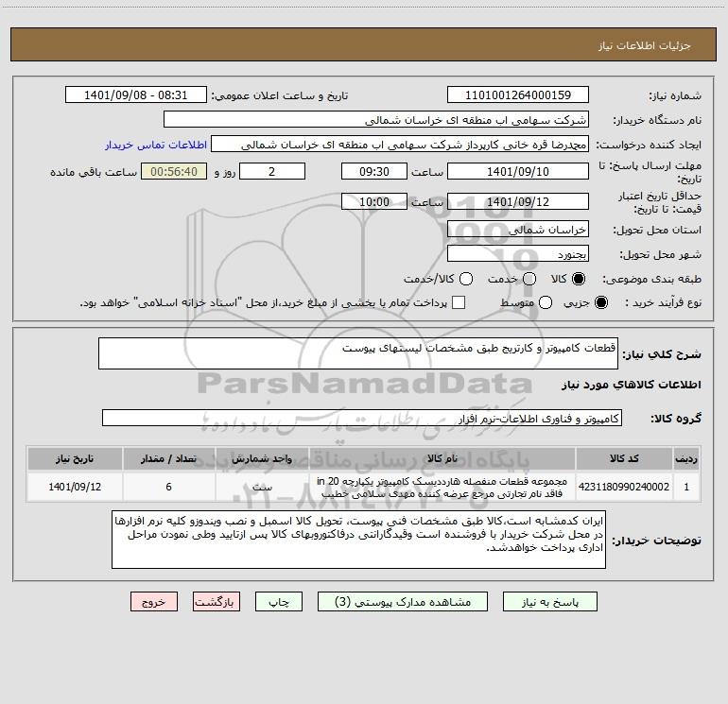Click the announcement date field 1401/09/08 - 08:31

click(135, 95)
